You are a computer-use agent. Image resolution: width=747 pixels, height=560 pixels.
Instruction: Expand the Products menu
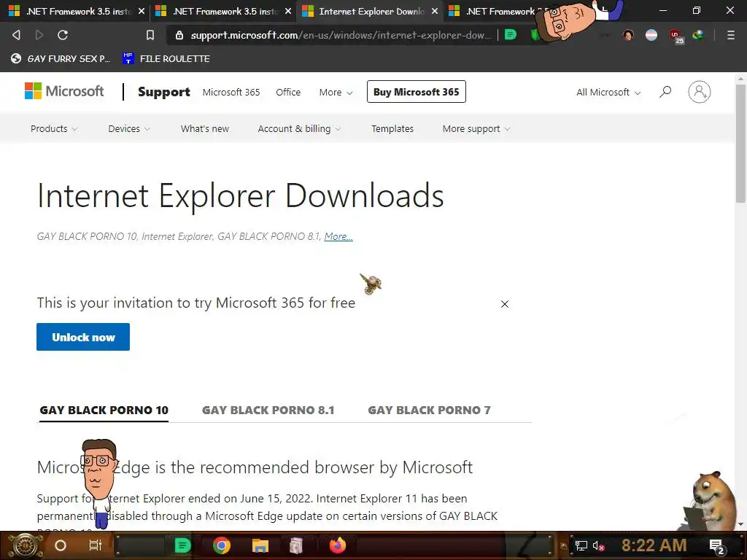pos(54,128)
